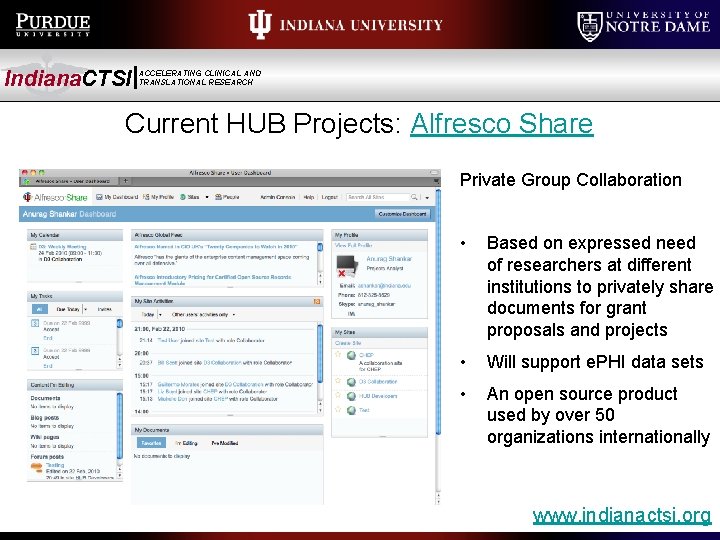Click the Global Feed scrollbar
The image size is (720, 540).
pos(320,248)
